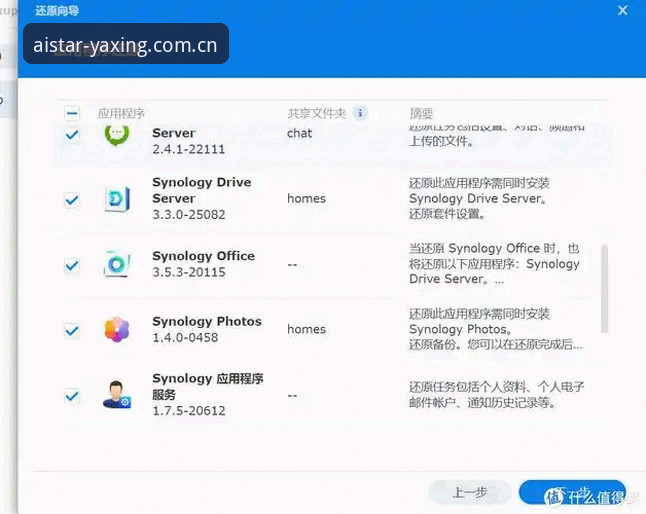Click the 共享文件夹 column header

pyautogui.click(x=316, y=113)
